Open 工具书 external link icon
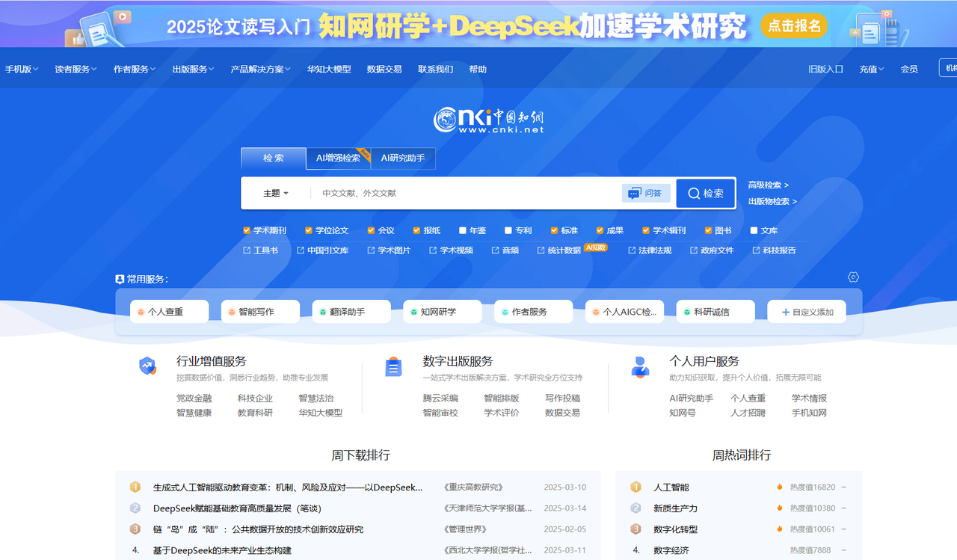 247,250
